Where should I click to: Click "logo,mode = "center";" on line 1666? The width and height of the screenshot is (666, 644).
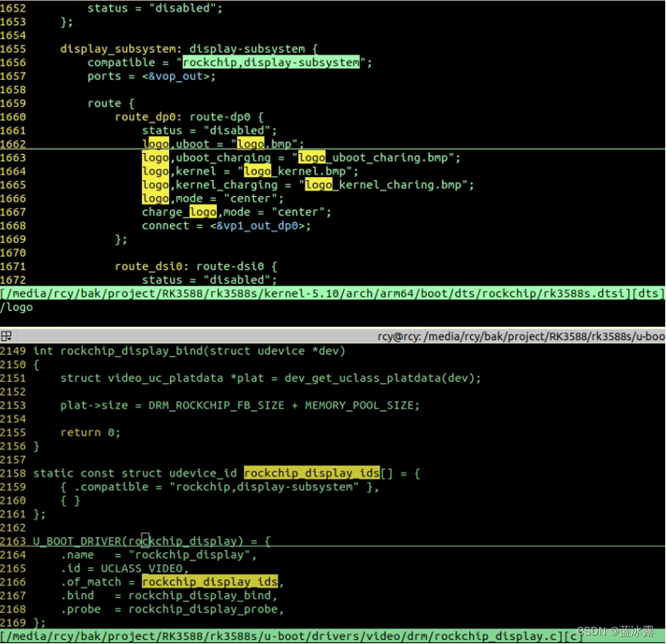(213, 199)
